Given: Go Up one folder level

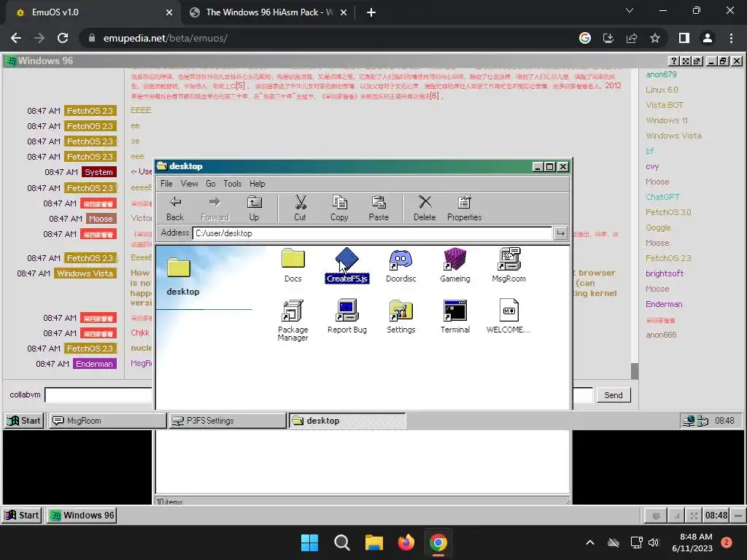Looking at the screenshot, I should point(254,208).
